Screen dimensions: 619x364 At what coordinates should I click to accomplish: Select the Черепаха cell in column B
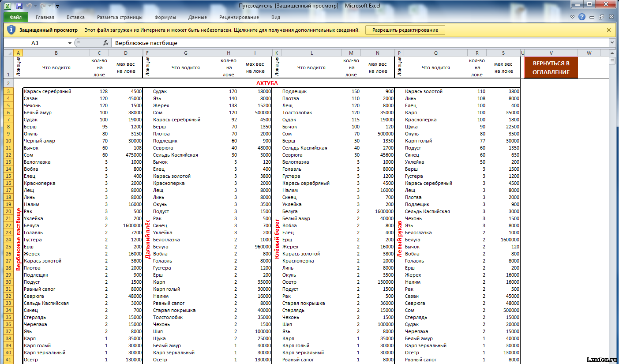[56, 324]
